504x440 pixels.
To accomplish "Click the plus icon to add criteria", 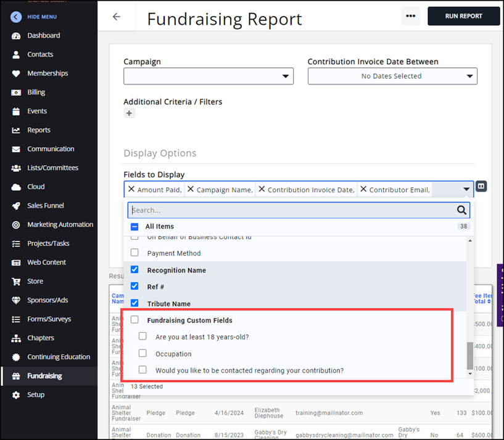I will (x=129, y=113).
